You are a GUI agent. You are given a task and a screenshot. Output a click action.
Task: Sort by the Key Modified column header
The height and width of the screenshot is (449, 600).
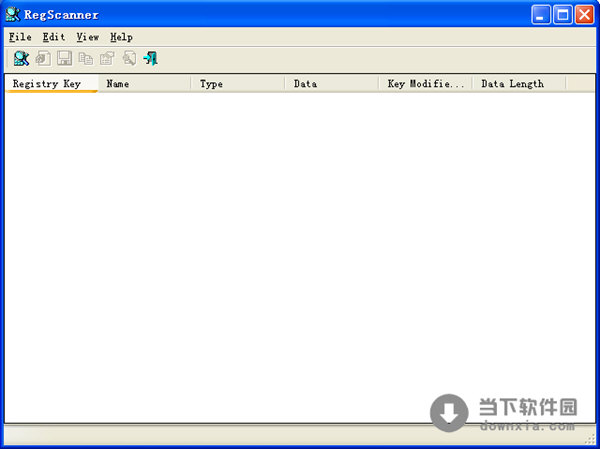pyautogui.click(x=426, y=84)
